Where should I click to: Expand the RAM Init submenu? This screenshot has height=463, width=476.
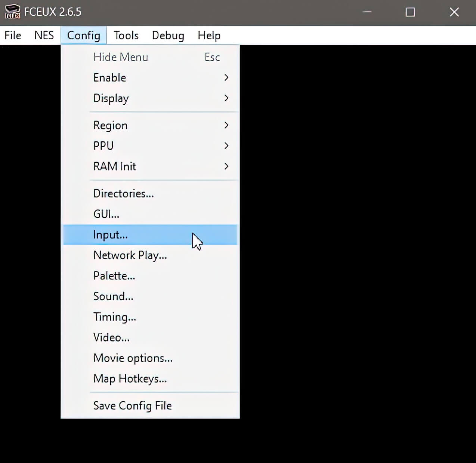(115, 166)
